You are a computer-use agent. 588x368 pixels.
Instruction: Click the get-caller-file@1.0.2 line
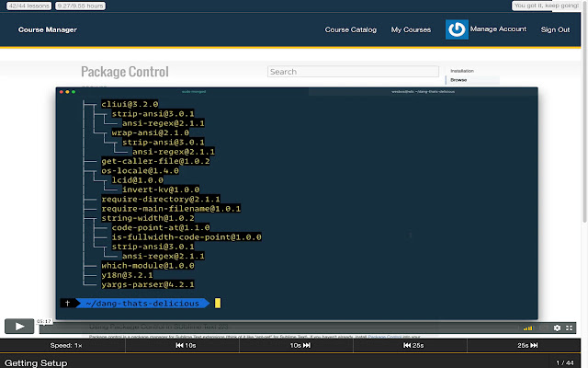(x=155, y=161)
